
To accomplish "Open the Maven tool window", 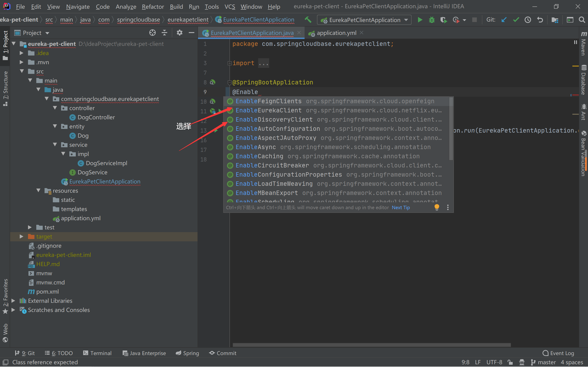I will click(584, 46).
